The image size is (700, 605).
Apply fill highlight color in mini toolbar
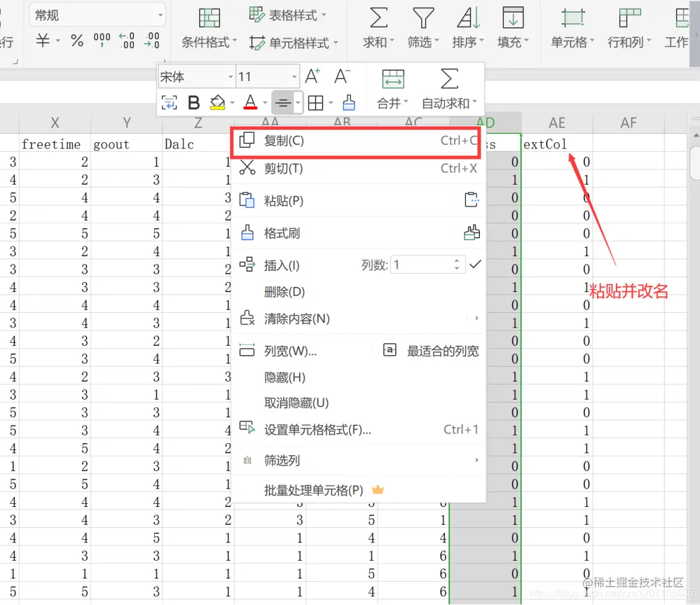click(x=218, y=102)
